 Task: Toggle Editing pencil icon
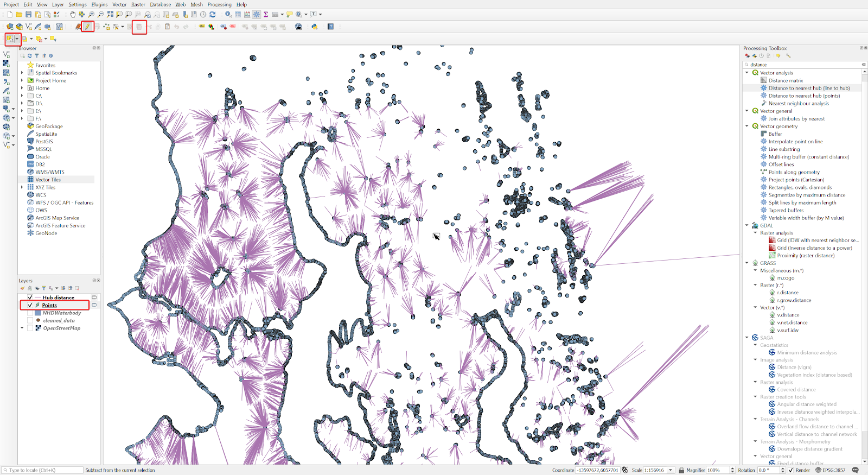[x=87, y=27]
